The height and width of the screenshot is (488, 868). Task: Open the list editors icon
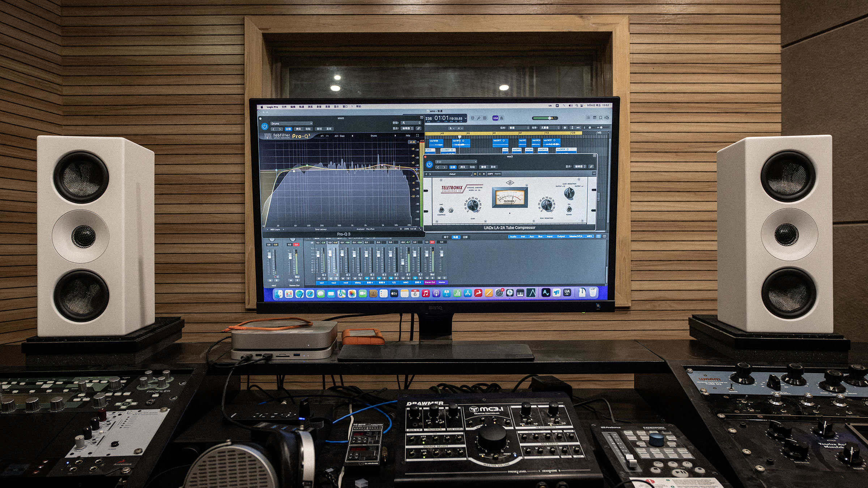588,118
